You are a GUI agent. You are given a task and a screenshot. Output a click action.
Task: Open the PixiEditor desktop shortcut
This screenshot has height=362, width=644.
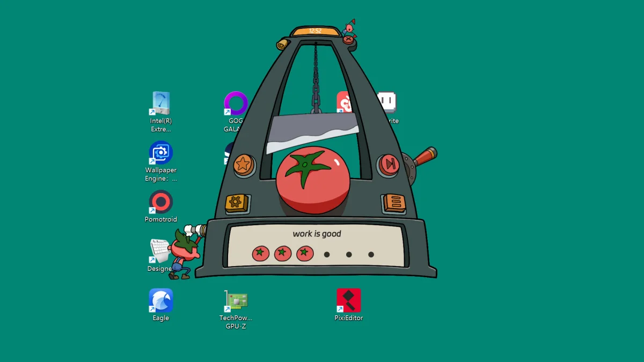coord(348,301)
